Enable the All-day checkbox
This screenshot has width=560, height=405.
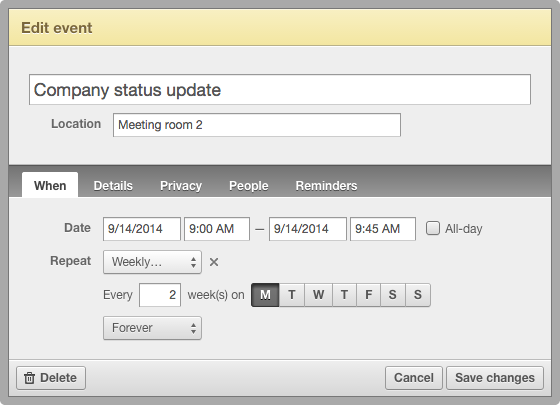point(432,228)
